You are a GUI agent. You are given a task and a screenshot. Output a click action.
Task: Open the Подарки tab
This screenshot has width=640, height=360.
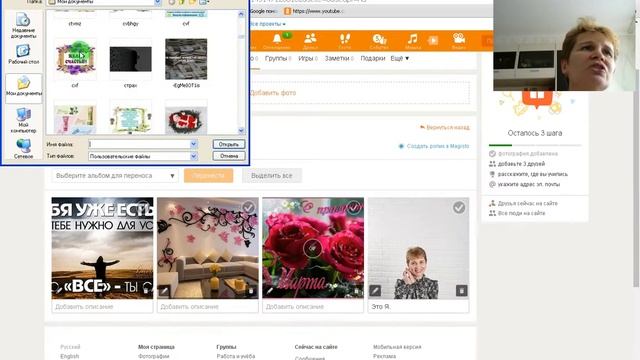(x=373, y=58)
